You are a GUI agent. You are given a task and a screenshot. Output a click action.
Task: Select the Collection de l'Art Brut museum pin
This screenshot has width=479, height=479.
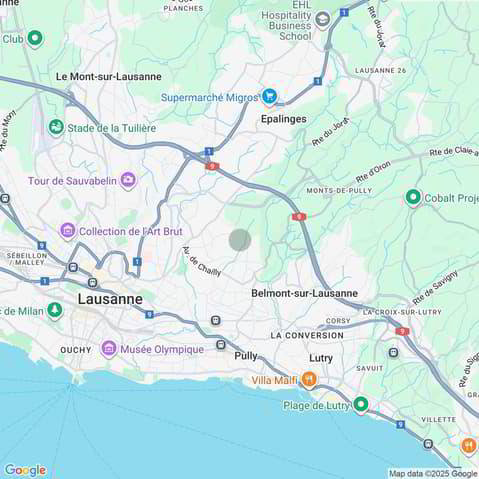[x=68, y=231]
